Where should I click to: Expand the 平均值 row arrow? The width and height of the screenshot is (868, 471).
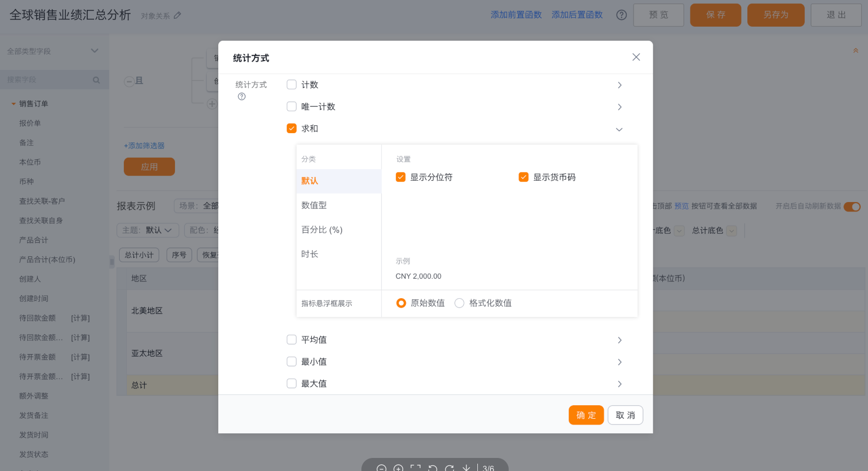(619, 340)
